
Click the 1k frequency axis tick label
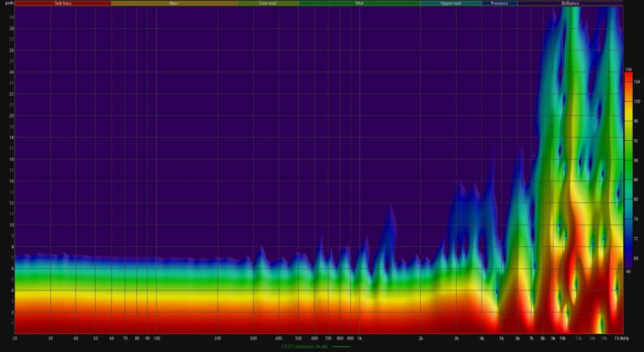(x=360, y=338)
